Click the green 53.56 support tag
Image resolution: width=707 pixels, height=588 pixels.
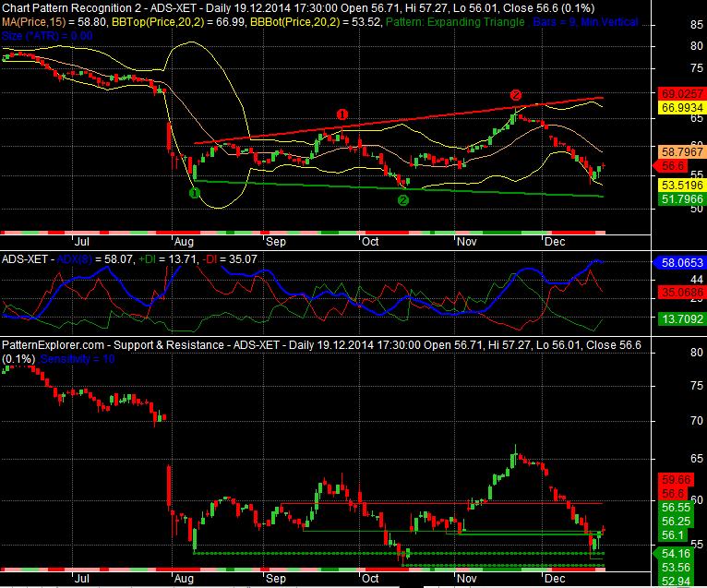676,568
